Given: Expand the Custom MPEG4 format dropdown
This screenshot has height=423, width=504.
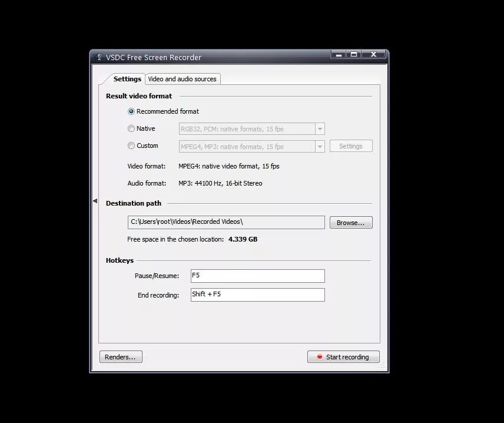Looking at the screenshot, I should point(320,146).
